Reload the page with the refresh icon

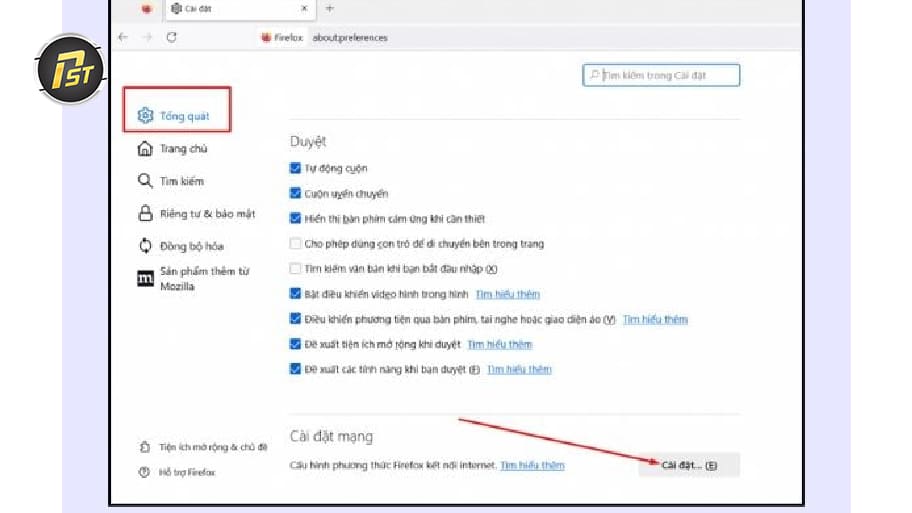172,37
